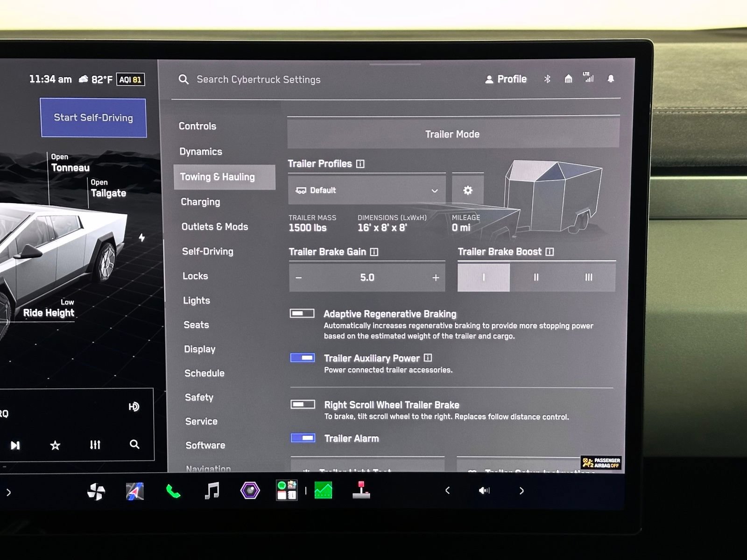Tap the LTE signal strength icon
The height and width of the screenshot is (560, 747).
(588, 77)
